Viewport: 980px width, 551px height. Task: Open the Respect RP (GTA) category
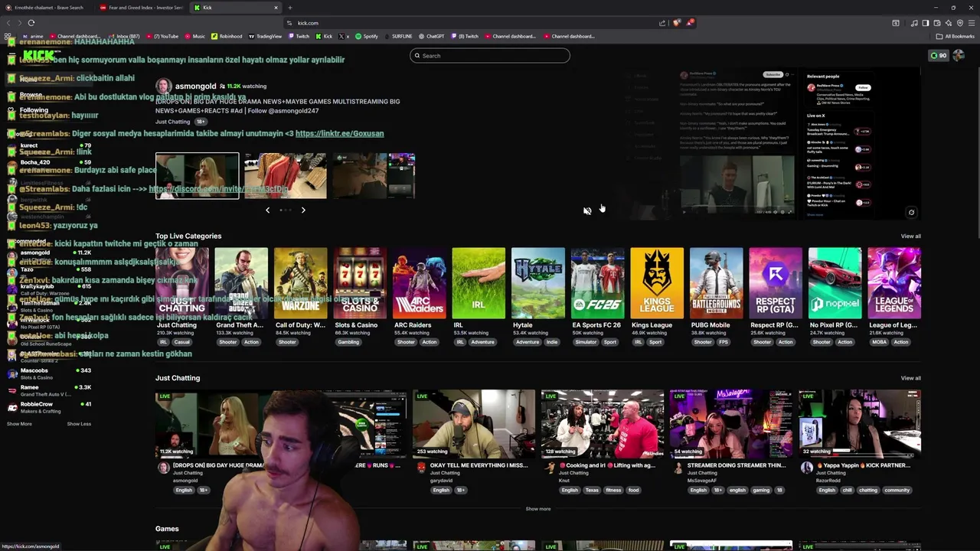775,282
